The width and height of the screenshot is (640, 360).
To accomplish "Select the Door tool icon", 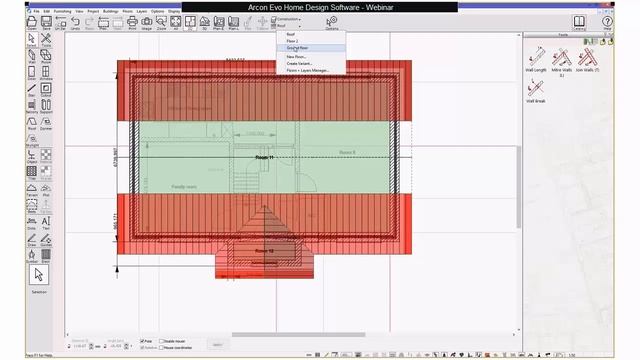I will click(x=32, y=73).
